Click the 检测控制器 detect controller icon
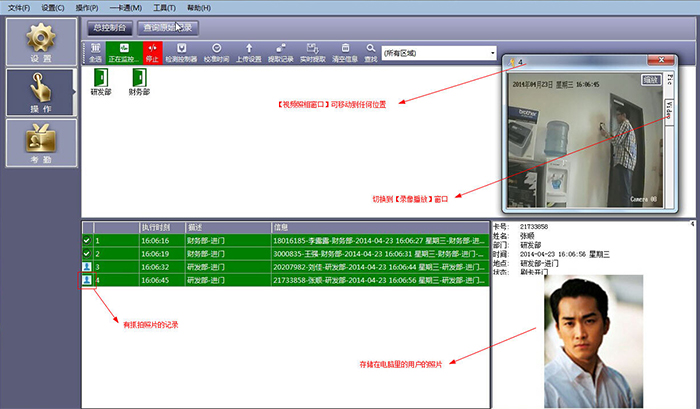 click(x=181, y=53)
